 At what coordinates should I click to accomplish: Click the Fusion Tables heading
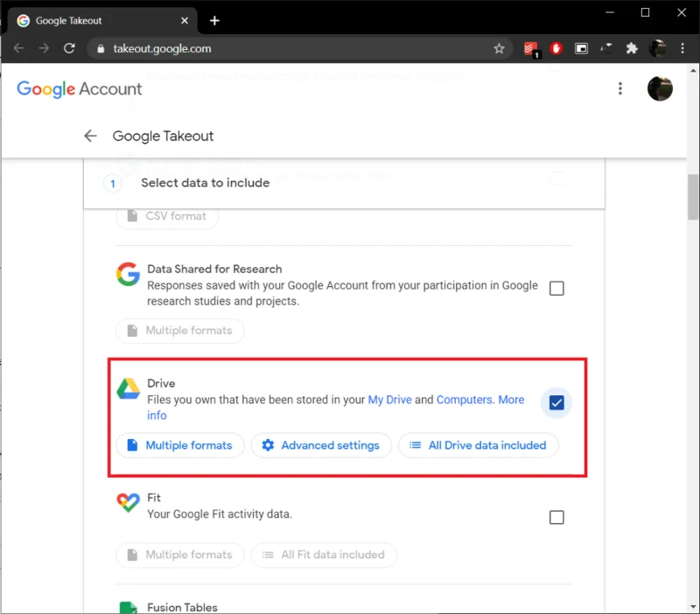[x=182, y=607]
